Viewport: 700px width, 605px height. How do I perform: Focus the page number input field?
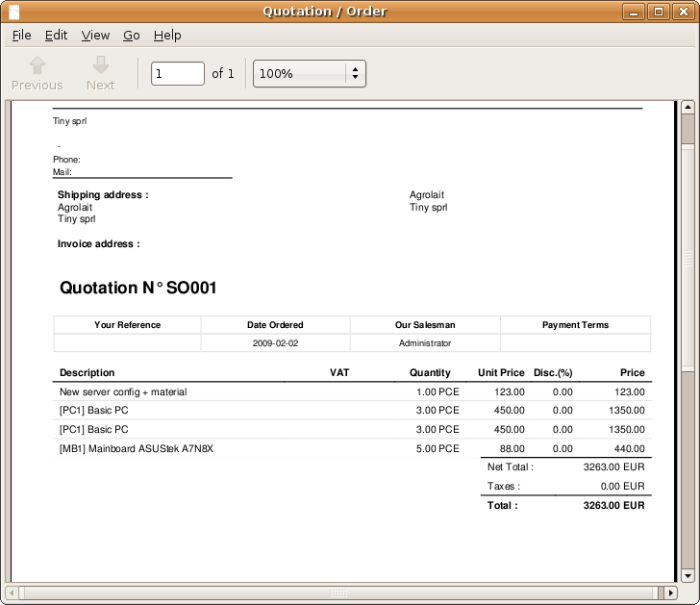(178, 73)
